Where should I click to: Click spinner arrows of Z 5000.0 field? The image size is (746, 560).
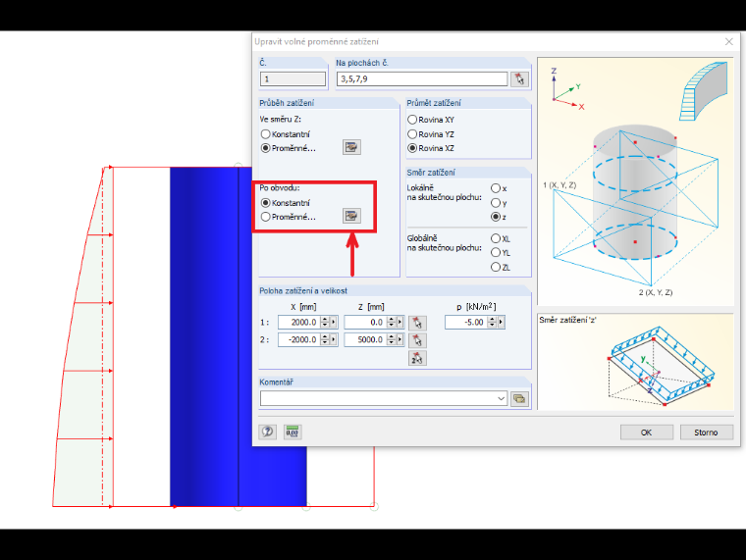coord(391,339)
